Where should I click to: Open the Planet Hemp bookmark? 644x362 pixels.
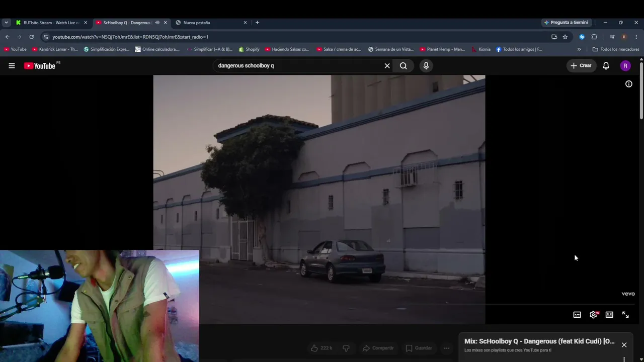pos(442,49)
